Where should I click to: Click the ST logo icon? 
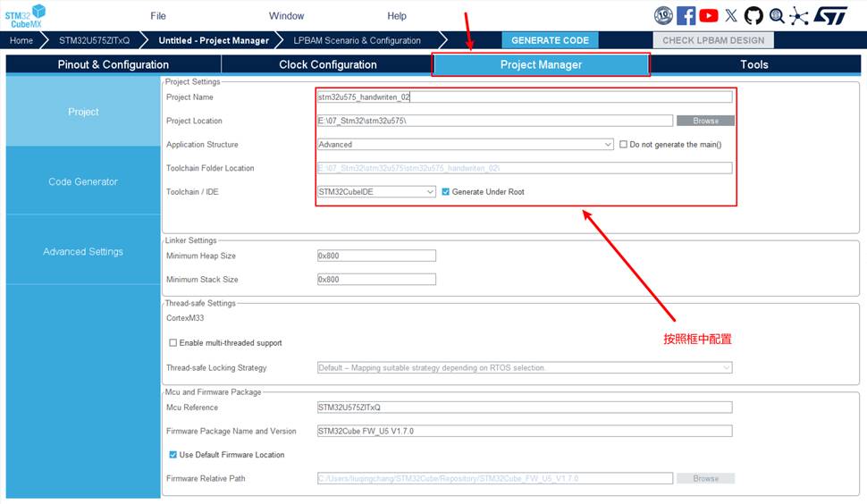(830, 15)
